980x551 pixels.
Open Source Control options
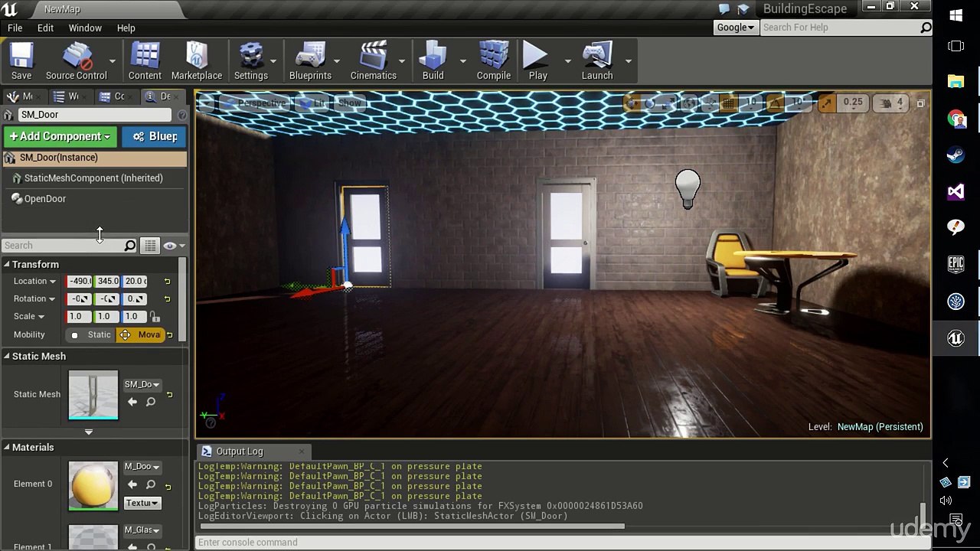click(76, 61)
